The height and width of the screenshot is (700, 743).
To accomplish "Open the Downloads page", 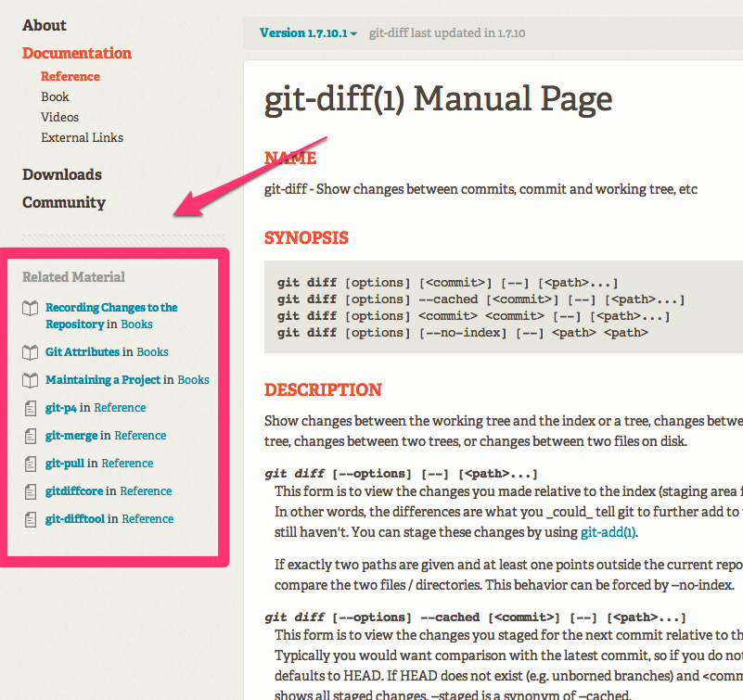I will coord(62,174).
